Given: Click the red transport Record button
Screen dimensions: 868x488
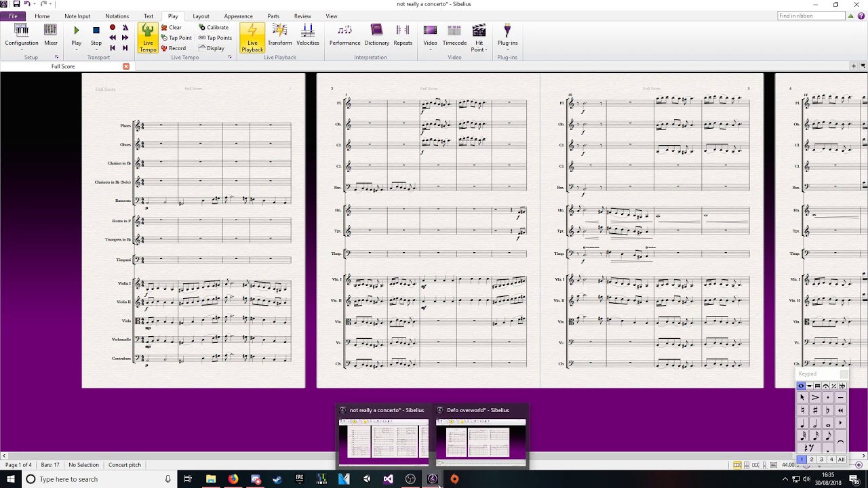Looking at the screenshot, I should [113, 28].
